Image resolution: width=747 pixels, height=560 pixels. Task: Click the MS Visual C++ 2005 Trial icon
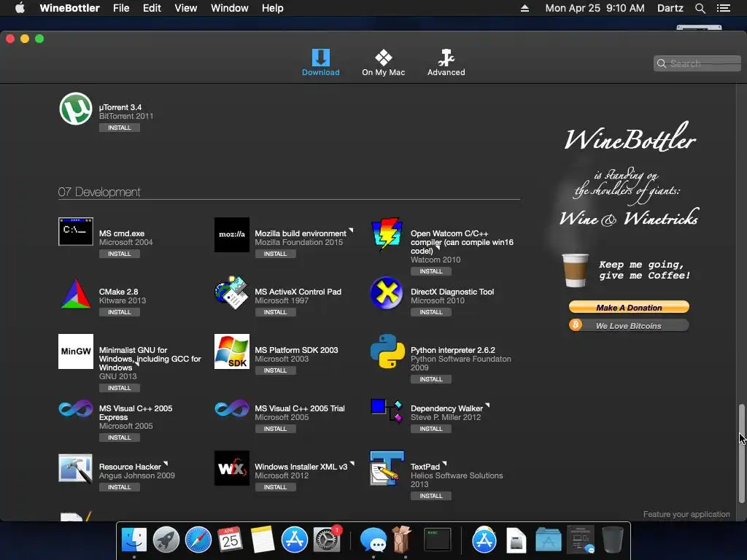[231, 408]
